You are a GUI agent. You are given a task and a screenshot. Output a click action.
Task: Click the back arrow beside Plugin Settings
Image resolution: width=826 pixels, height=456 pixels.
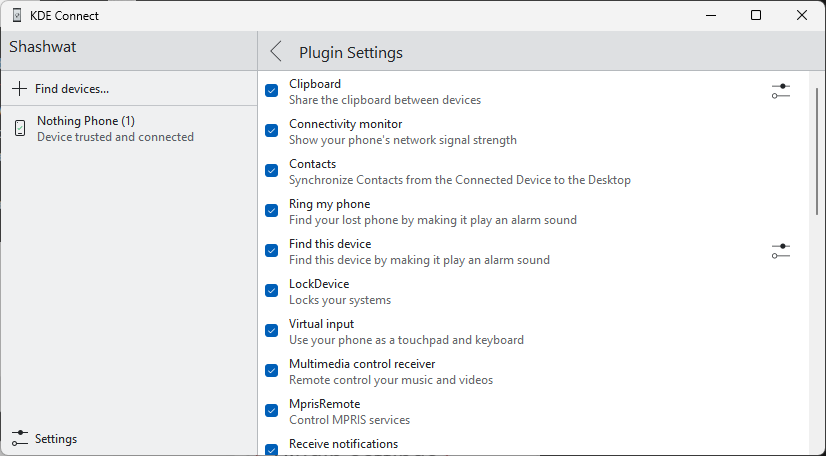(276, 52)
